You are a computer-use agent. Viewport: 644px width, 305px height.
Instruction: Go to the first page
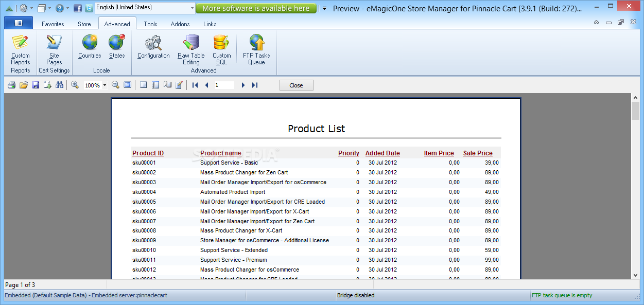(x=195, y=85)
